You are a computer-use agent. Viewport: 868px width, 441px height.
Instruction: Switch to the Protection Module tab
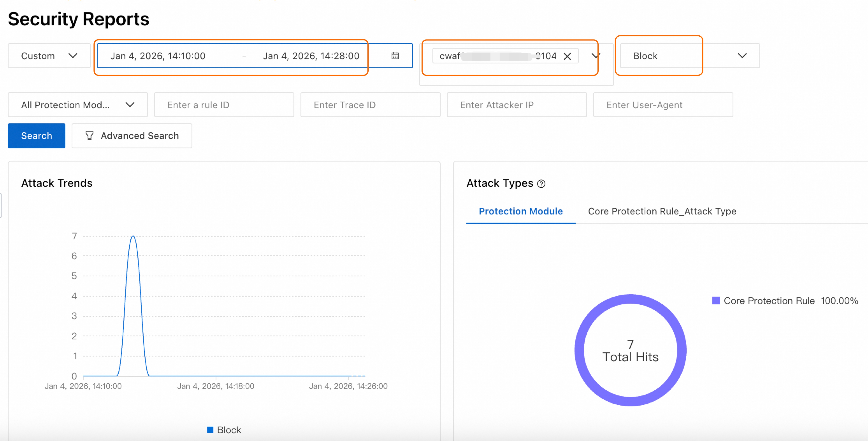[521, 211]
